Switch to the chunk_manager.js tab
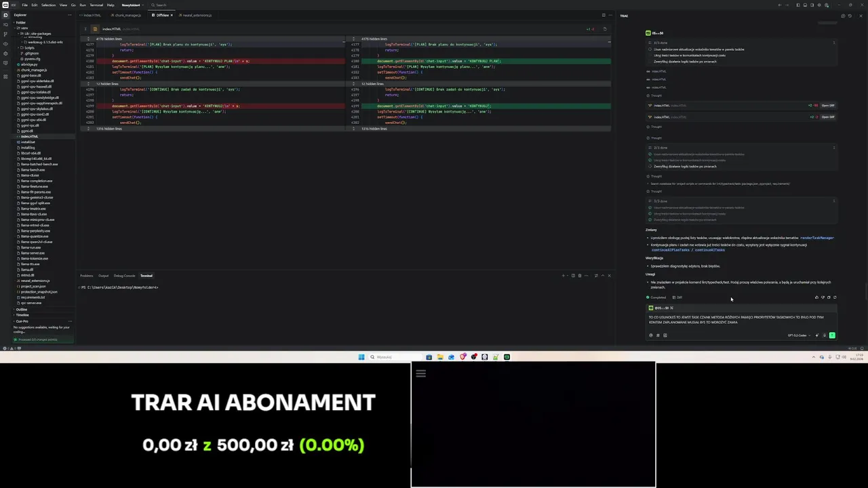 click(126, 15)
